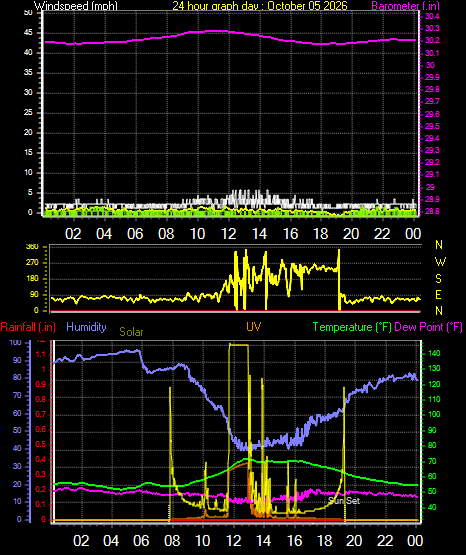The height and width of the screenshot is (555, 466).
Task: Click rainfall axis value 1.1
Action: (x=41, y=354)
